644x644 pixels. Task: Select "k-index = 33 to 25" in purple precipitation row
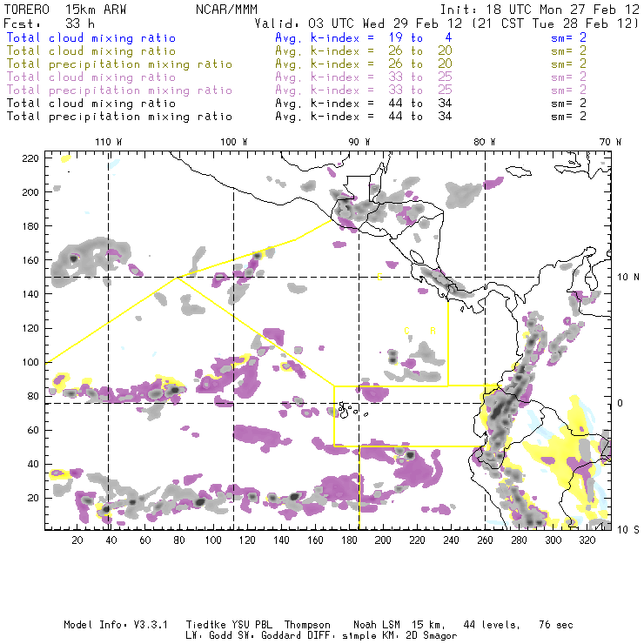[381, 90]
